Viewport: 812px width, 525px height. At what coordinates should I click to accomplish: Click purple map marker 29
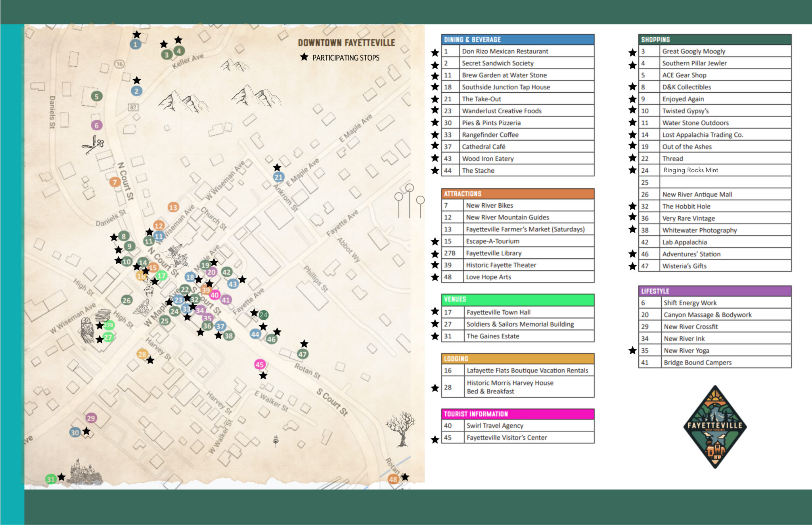(91, 418)
